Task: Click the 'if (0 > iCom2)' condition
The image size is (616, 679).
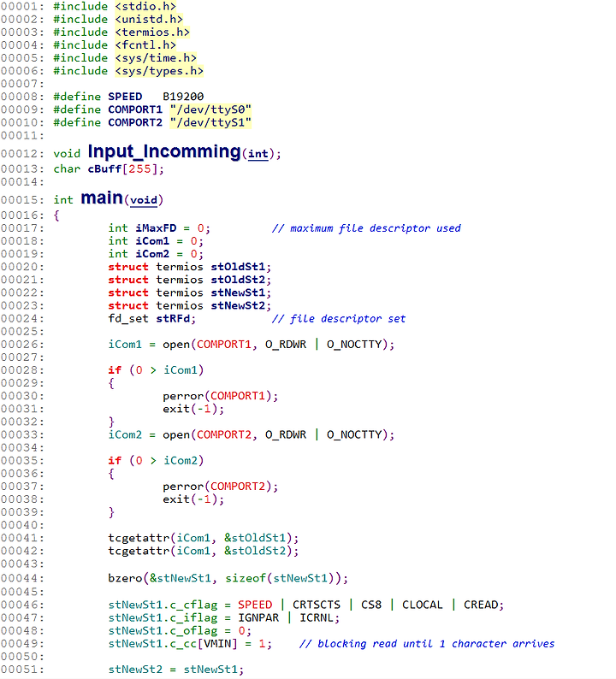Action: click(x=156, y=461)
